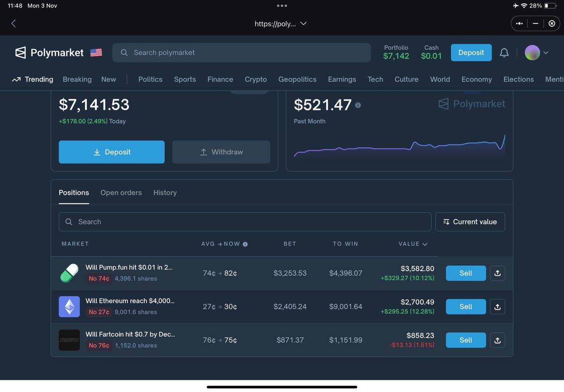Screen dimensions: 564x392
Task: Select the Trending category
Action: (x=32, y=79)
